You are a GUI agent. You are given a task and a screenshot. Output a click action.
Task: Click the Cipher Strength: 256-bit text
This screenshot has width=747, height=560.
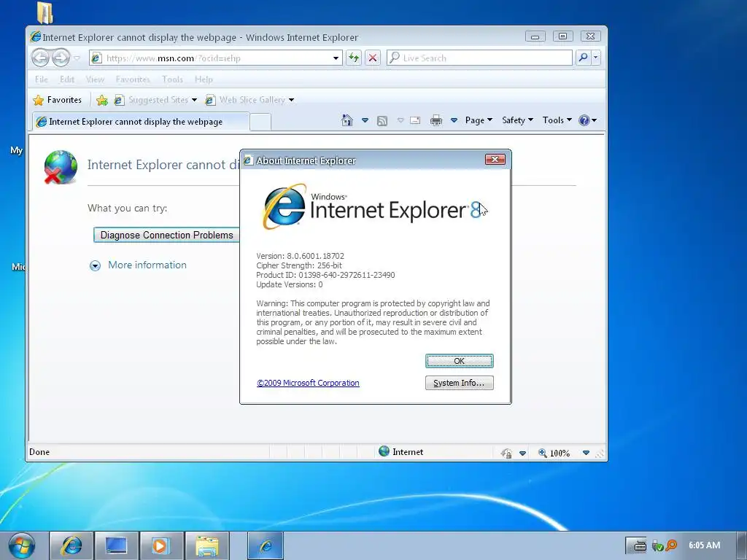pos(298,265)
